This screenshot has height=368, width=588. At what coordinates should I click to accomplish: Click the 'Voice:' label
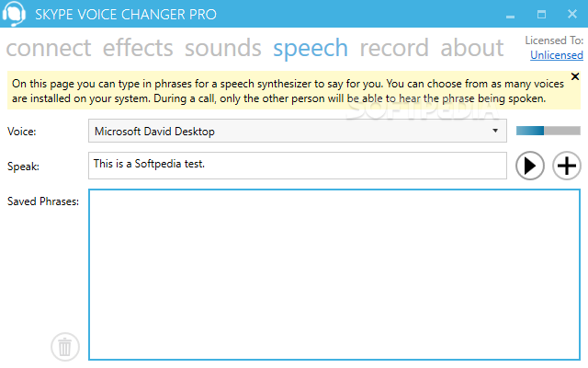click(22, 132)
